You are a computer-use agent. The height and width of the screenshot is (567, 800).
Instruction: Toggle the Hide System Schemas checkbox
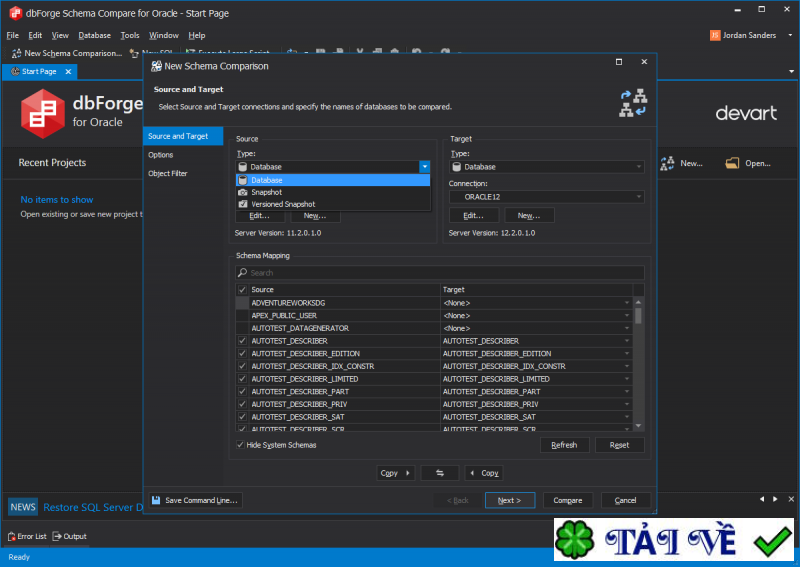(241, 445)
